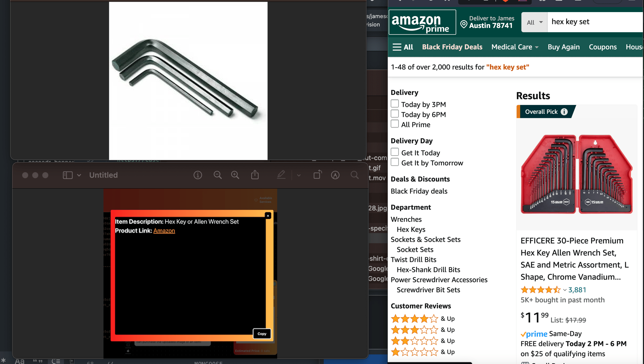Toggle the Markup pencil tool

pyautogui.click(x=281, y=175)
